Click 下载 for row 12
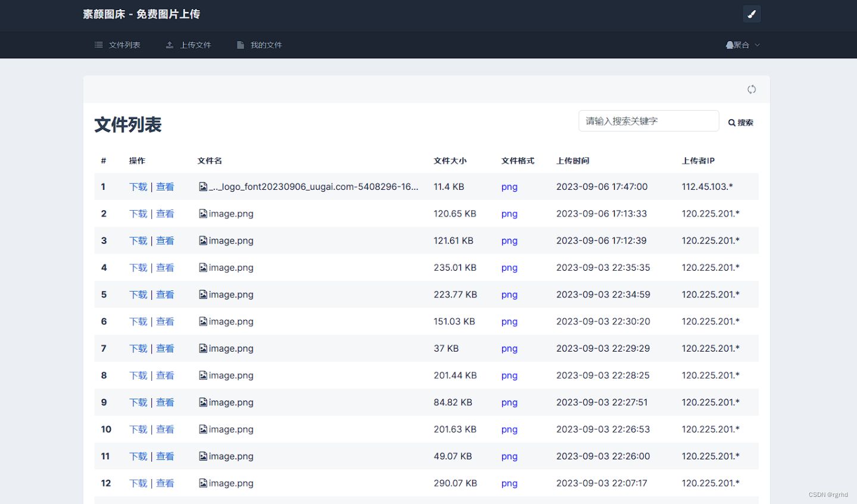The height and width of the screenshot is (504, 857). (138, 483)
